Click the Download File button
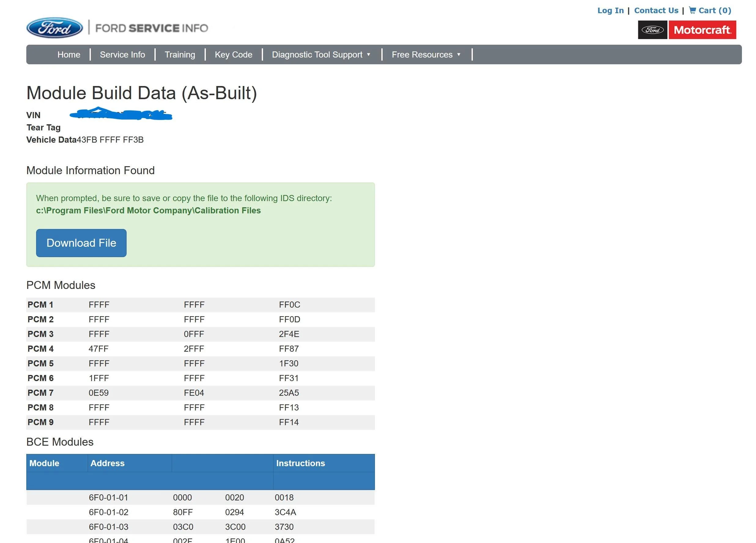 (x=81, y=243)
